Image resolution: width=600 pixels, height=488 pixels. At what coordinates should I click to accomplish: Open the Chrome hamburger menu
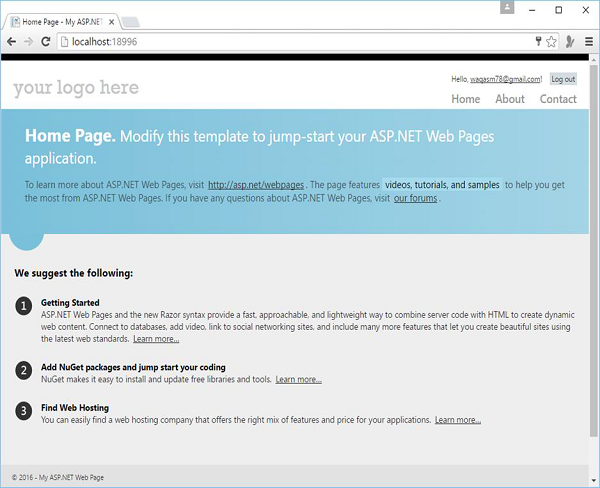(x=589, y=41)
